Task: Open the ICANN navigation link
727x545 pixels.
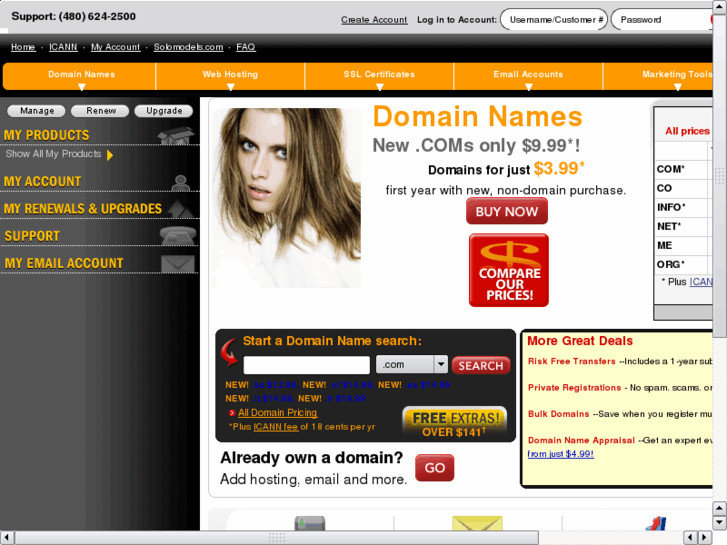Action: coord(64,47)
